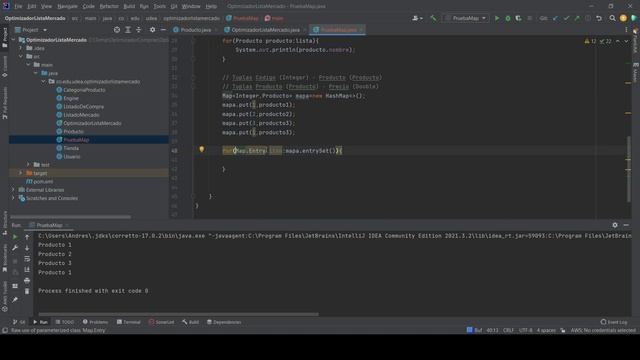
Task: Open editor tabs more options icon
Action: pos(626,30)
